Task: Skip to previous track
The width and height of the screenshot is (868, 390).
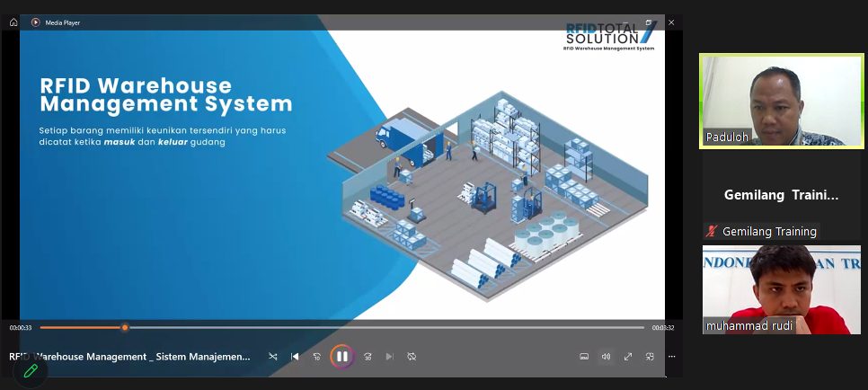Action: pos(295,357)
